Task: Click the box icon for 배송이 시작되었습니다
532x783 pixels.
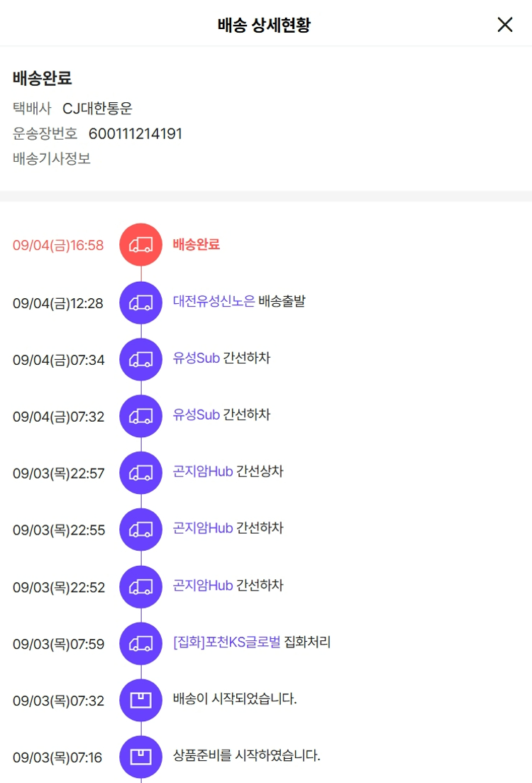Action: (140, 700)
